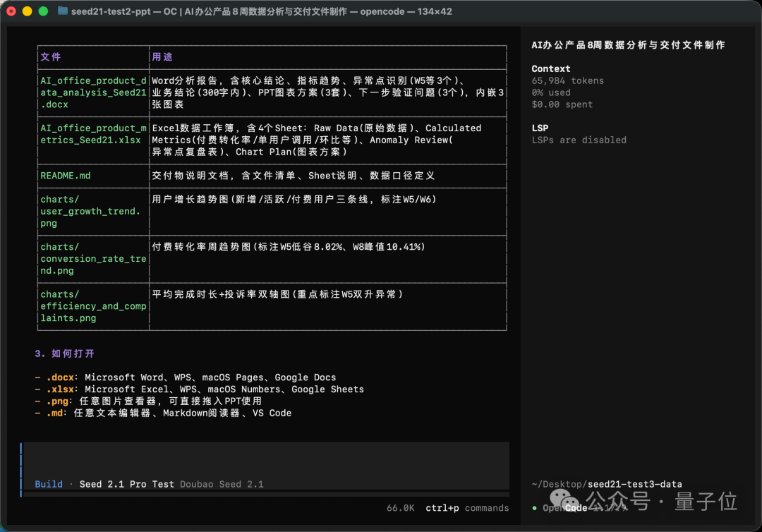Viewport: 762px width, 532px height.
Task: Click the .xlsx list item line
Action: point(199,389)
